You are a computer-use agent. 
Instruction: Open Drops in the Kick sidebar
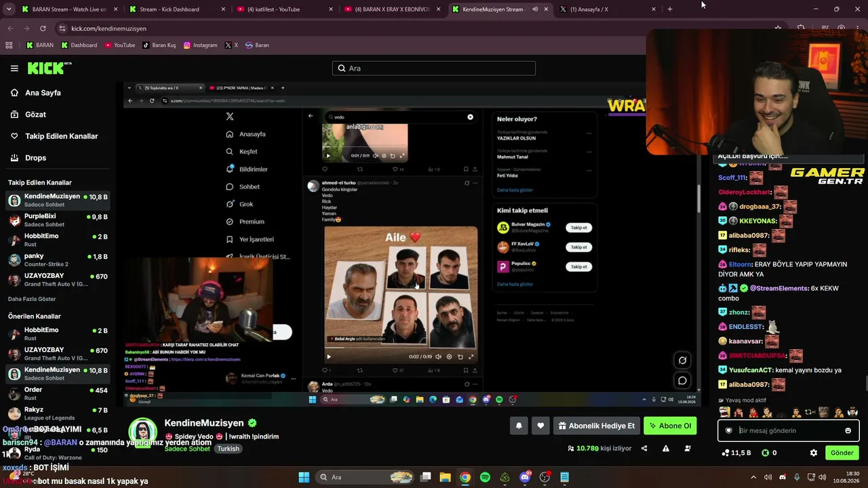[35, 158]
